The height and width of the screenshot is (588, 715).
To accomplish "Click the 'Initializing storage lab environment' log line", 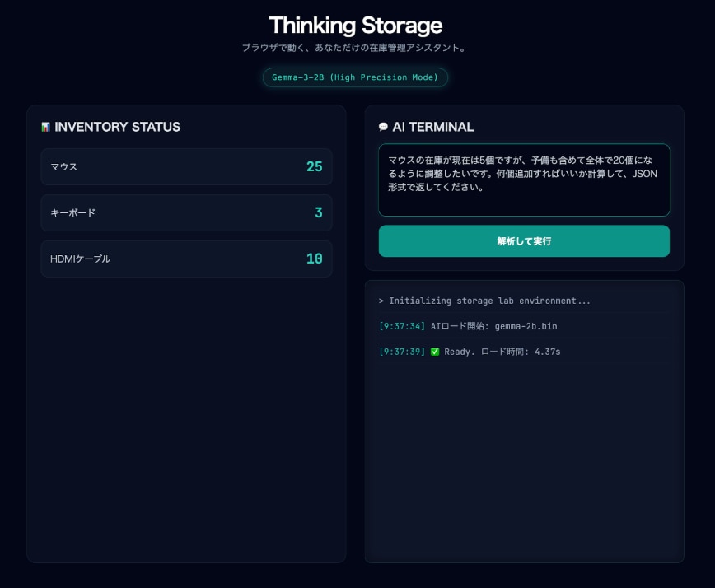I will tap(484, 301).
